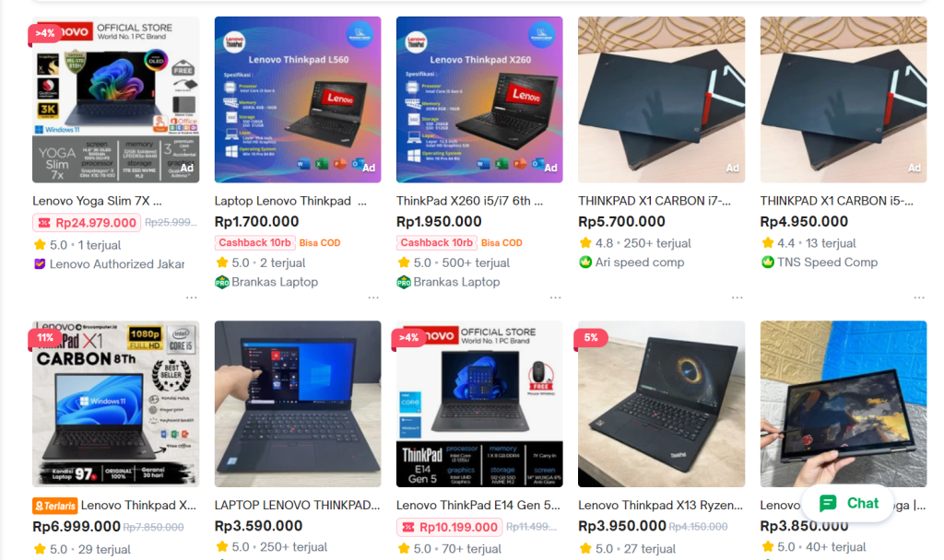
Task: Click the Ari speed comp green badge icon
Action: tap(585, 262)
